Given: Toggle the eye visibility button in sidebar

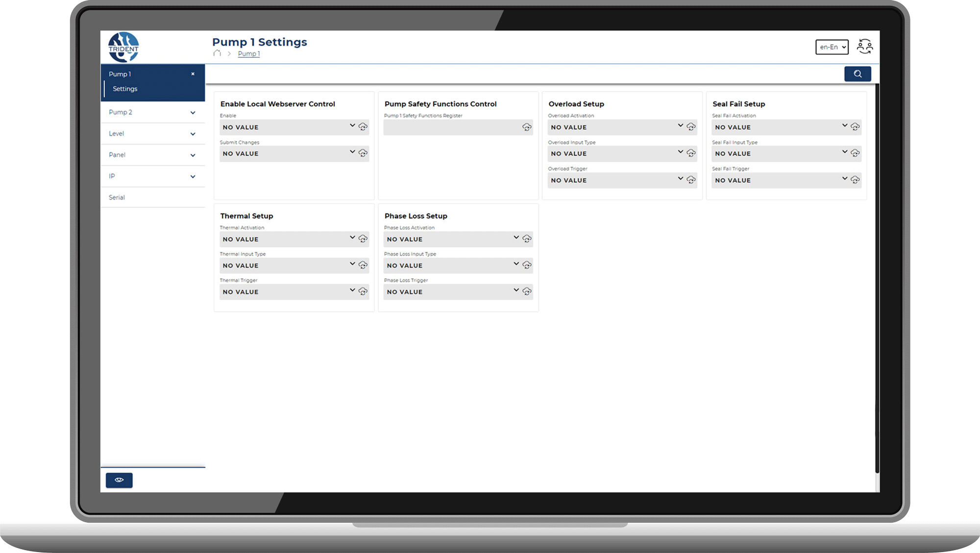Looking at the screenshot, I should click(x=119, y=480).
